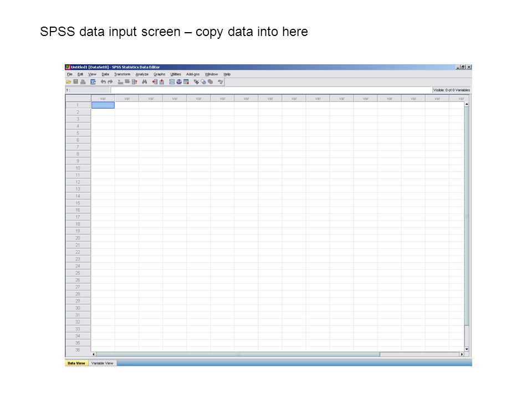Click the Split file icon
This screenshot has width=532, height=399.
pos(172,82)
